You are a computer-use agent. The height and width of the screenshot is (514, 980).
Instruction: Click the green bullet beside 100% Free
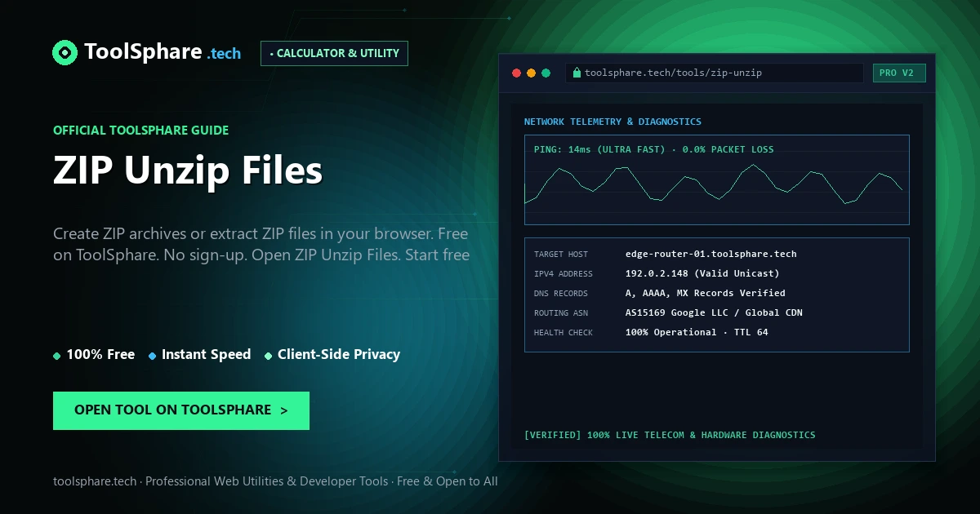point(56,356)
